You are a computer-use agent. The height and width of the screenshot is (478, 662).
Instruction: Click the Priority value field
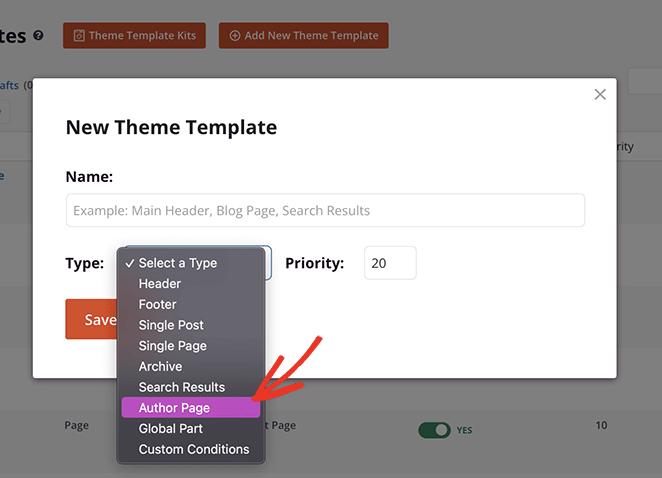click(390, 263)
